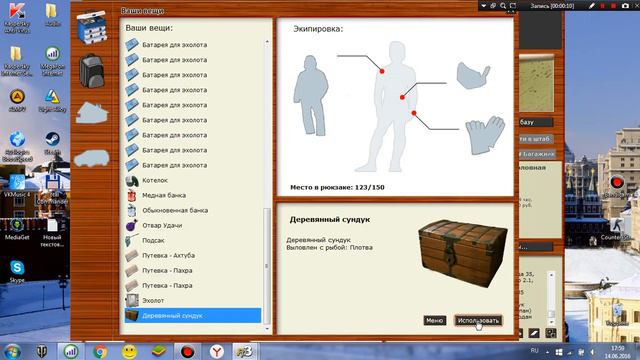Open the VKMusic 4 desktop shortcut

17,186
